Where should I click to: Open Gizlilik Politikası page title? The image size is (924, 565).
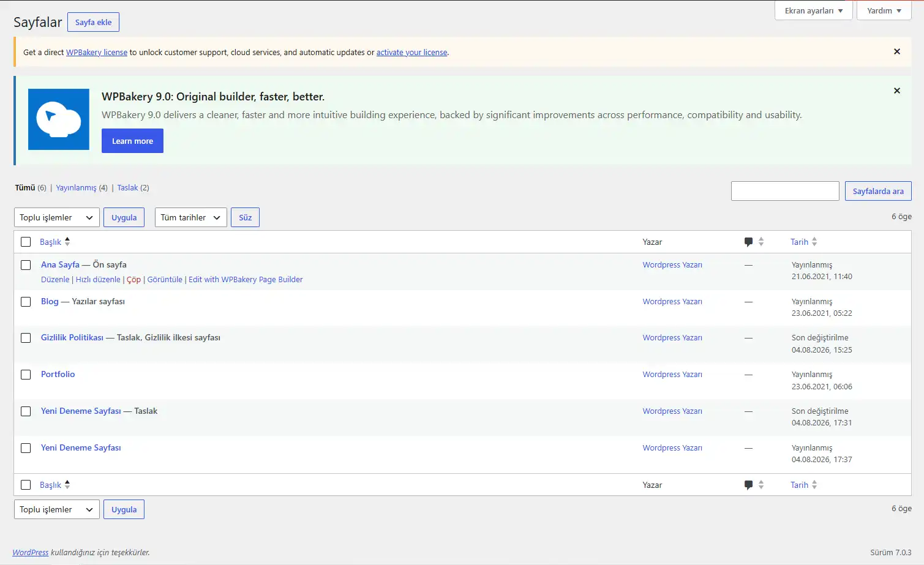tap(72, 338)
